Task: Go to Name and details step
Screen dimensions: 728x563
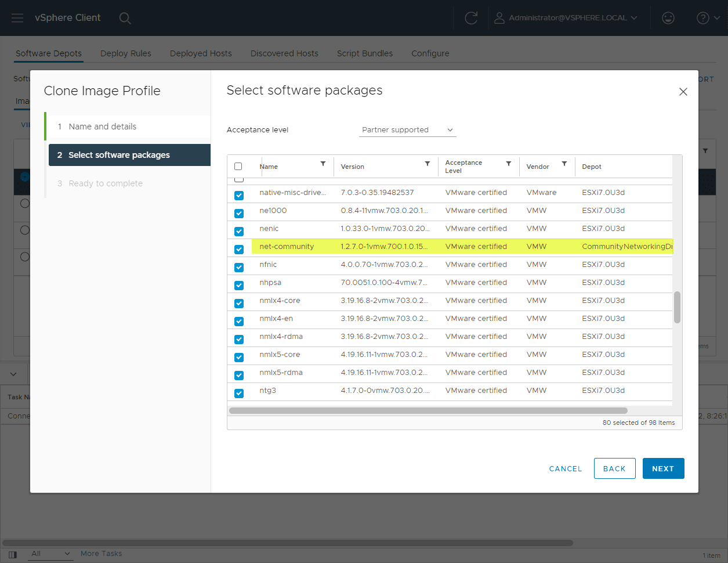Action: tap(103, 127)
